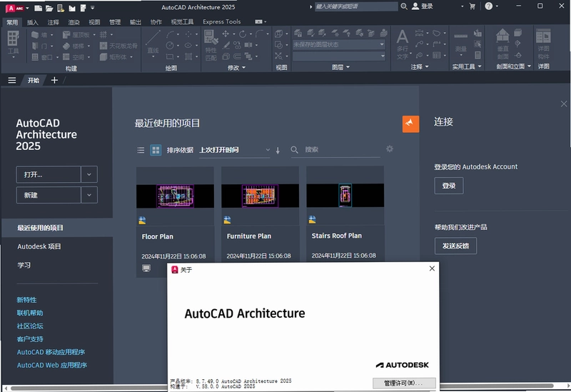Image resolution: width=571 pixels, height=392 pixels.
Task: Click the search magnifier icon in title bar
Action: click(x=404, y=6)
